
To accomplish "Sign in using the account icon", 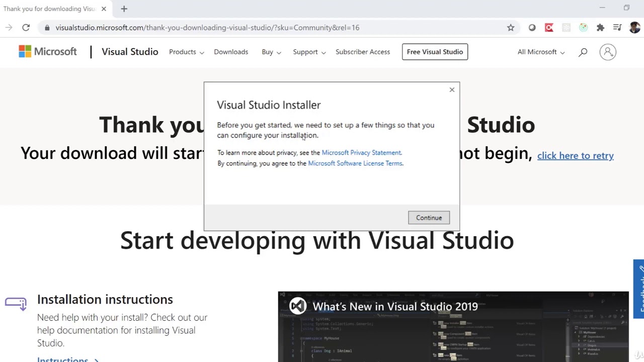I will tap(608, 52).
